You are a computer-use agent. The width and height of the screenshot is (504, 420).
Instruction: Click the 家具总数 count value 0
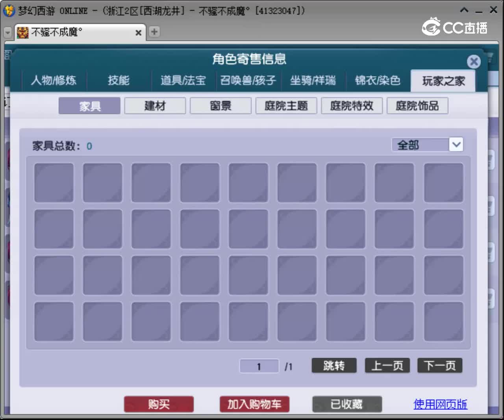click(x=89, y=146)
